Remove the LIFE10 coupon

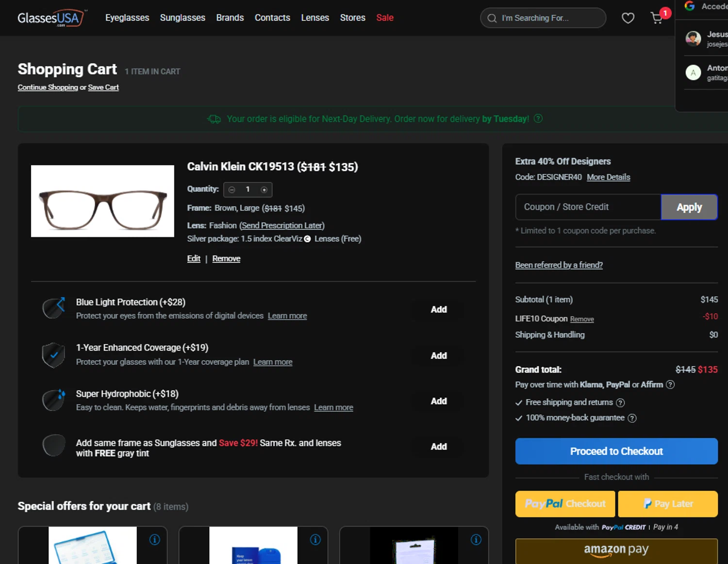point(582,319)
